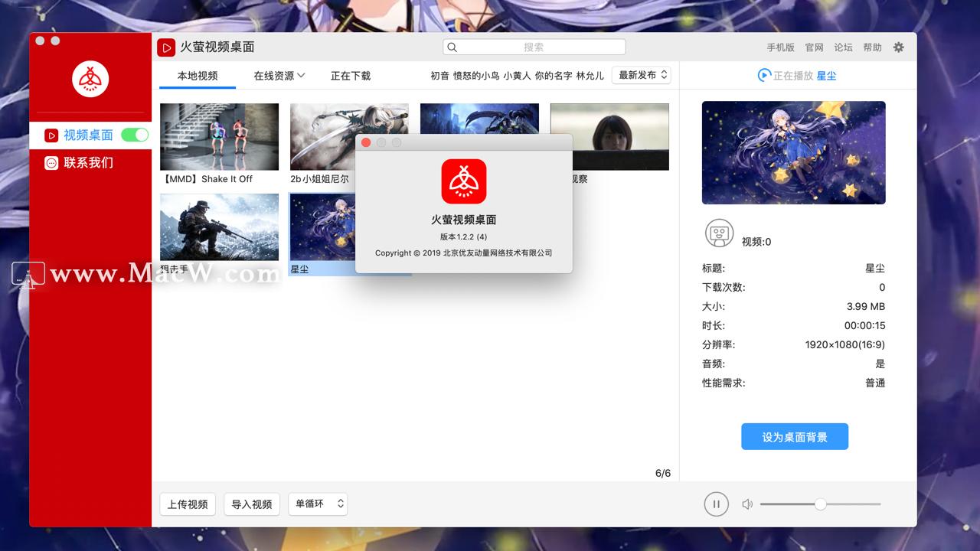Click the app icon in the About dialog
The width and height of the screenshot is (980, 551).
(x=463, y=181)
